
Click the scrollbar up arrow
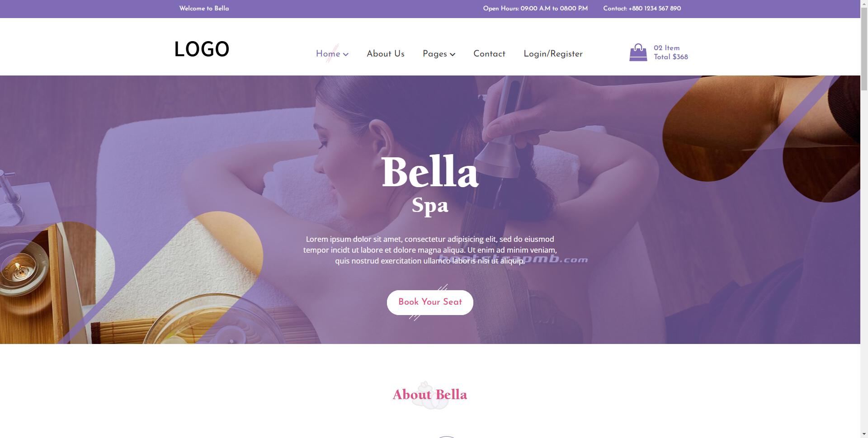click(864, 4)
